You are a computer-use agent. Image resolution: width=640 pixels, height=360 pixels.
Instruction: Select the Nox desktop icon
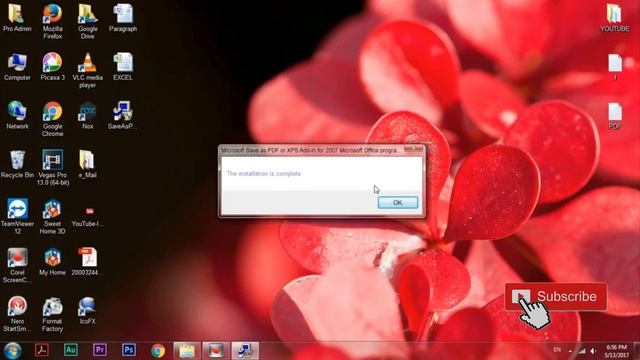click(x=87, y=116)
